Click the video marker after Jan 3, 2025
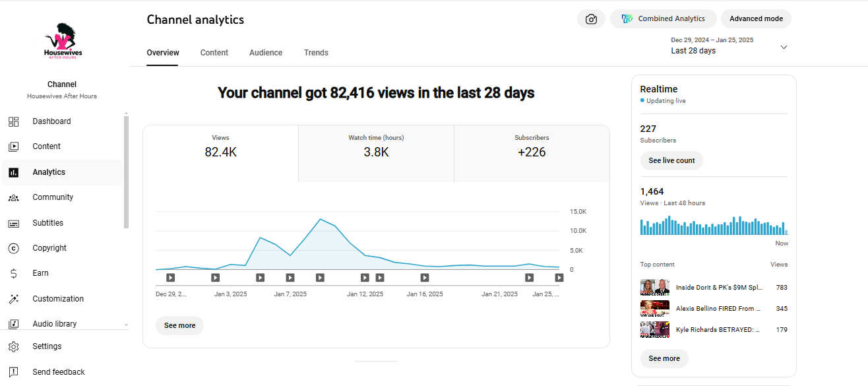This screenshot has height=386, width=868. point(261,278)
